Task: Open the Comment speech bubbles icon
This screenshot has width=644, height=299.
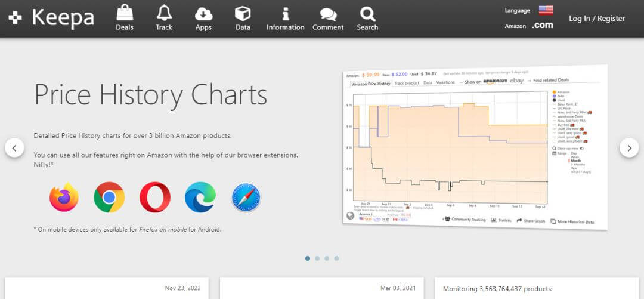Action: [328, 14]
